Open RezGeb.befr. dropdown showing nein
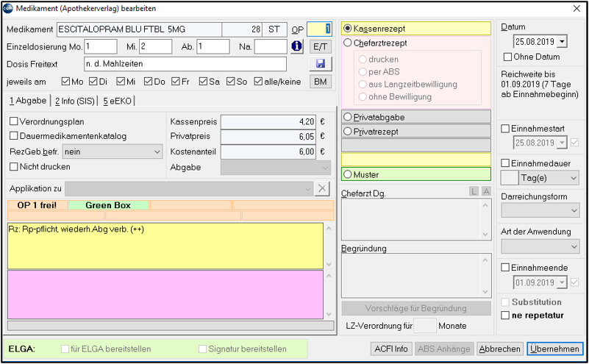 pos(113,151)
